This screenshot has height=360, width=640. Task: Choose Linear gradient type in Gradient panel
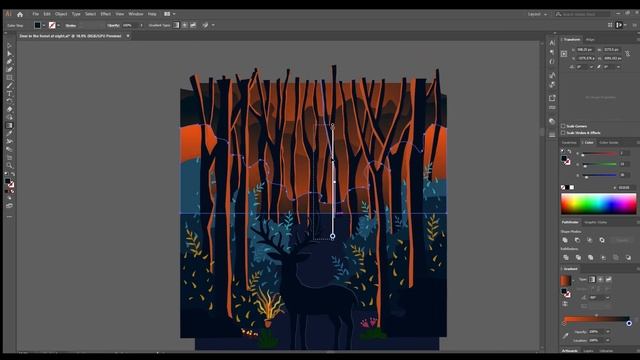pos(592,279)
